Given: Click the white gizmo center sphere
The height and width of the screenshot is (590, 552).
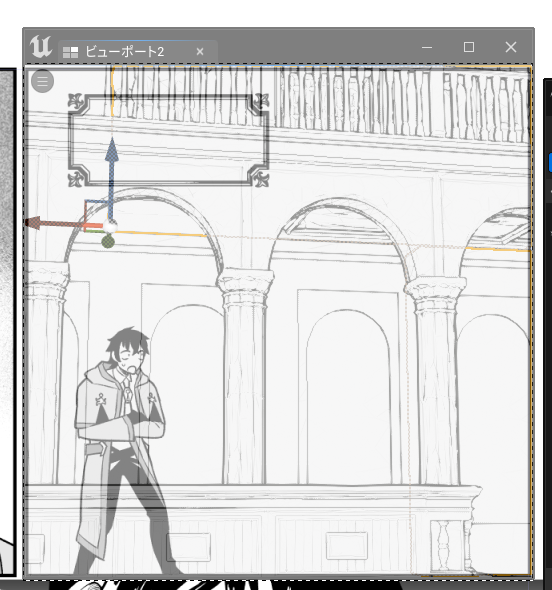Looking at the screenshot, I should 110,226.
